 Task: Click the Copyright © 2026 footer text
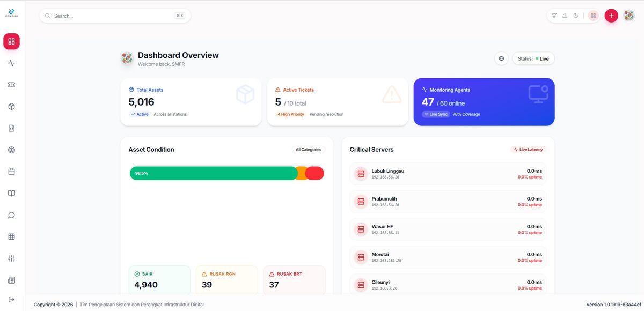(53, 305)
